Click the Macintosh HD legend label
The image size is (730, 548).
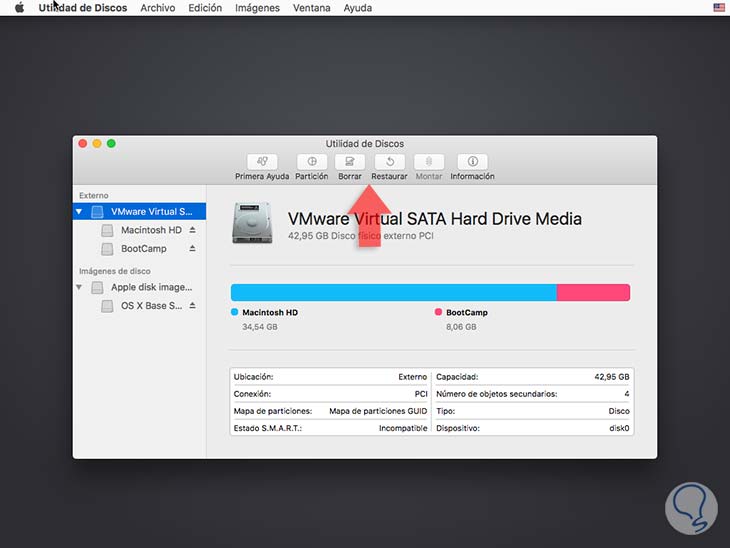pyautogui.click(x=270, y=312)
